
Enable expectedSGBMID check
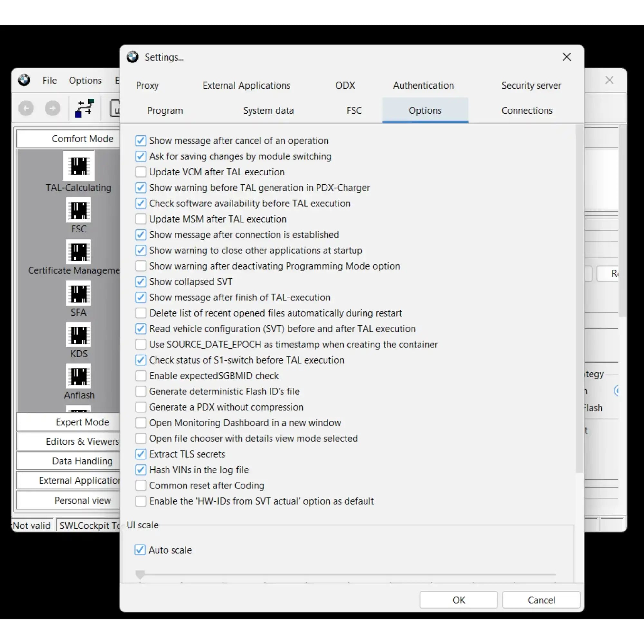141,376
